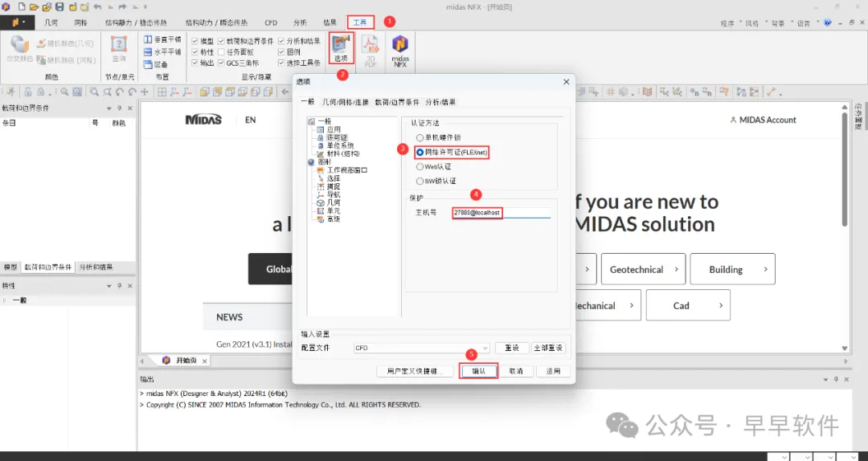Click the MIDAS Account user icon
The height and width of the screenshot is (461, 868).
(733, 120)
